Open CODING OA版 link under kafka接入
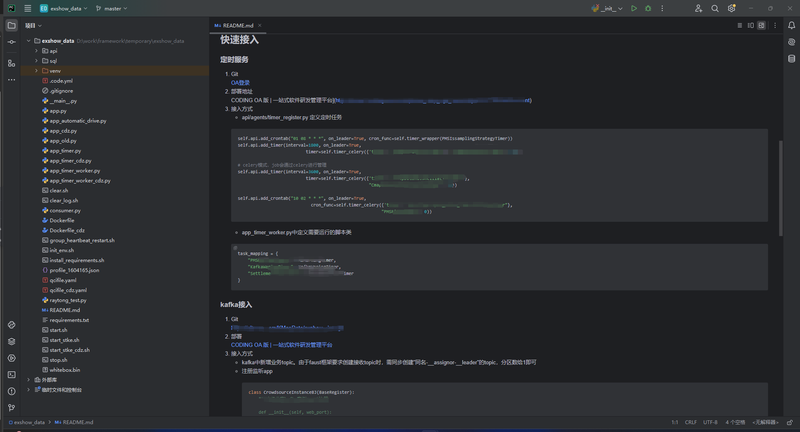 [x=282, y=345]
